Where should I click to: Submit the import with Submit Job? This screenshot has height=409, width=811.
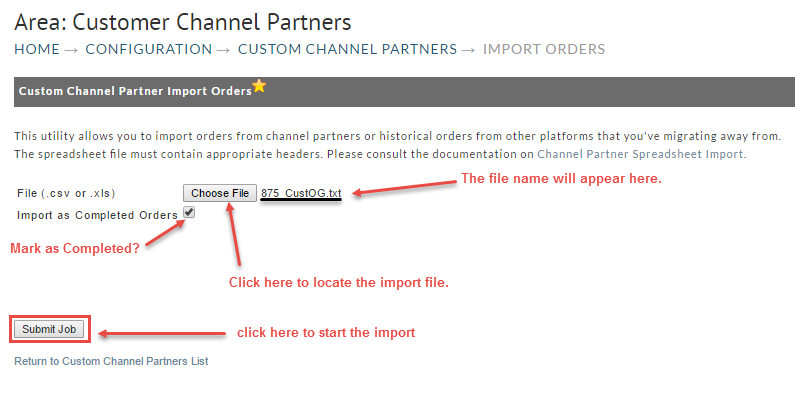tap(49, 329)
